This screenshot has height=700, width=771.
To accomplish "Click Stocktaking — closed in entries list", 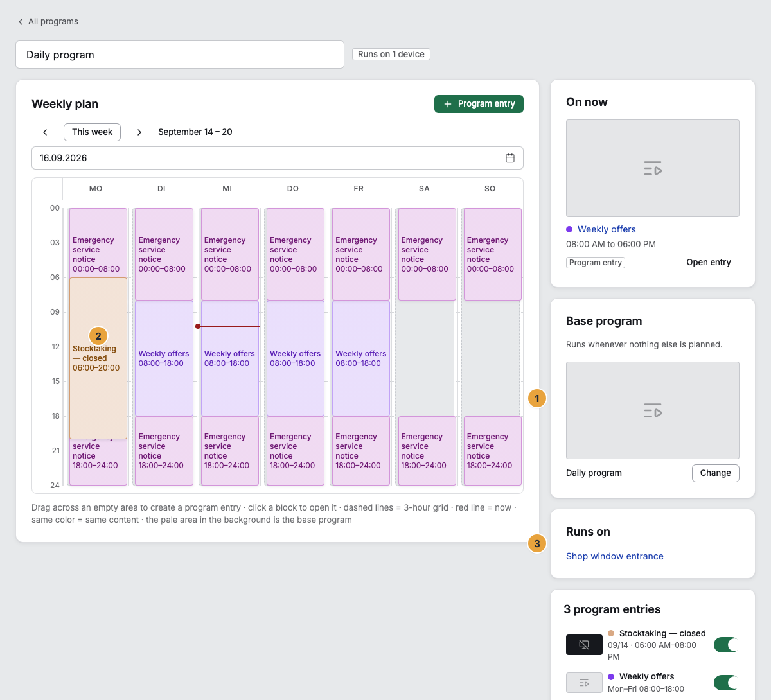I will [x=662, y=633].
